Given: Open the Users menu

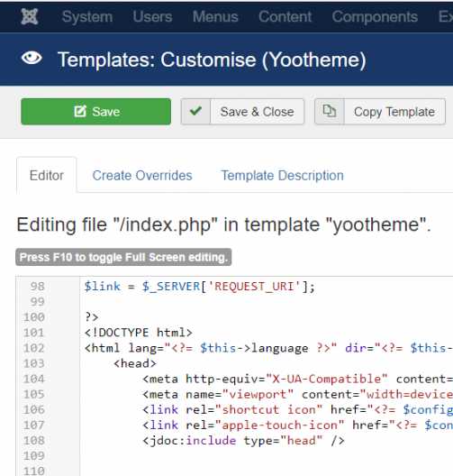Looking at the screenshot, I should click(x=152, y=17).
